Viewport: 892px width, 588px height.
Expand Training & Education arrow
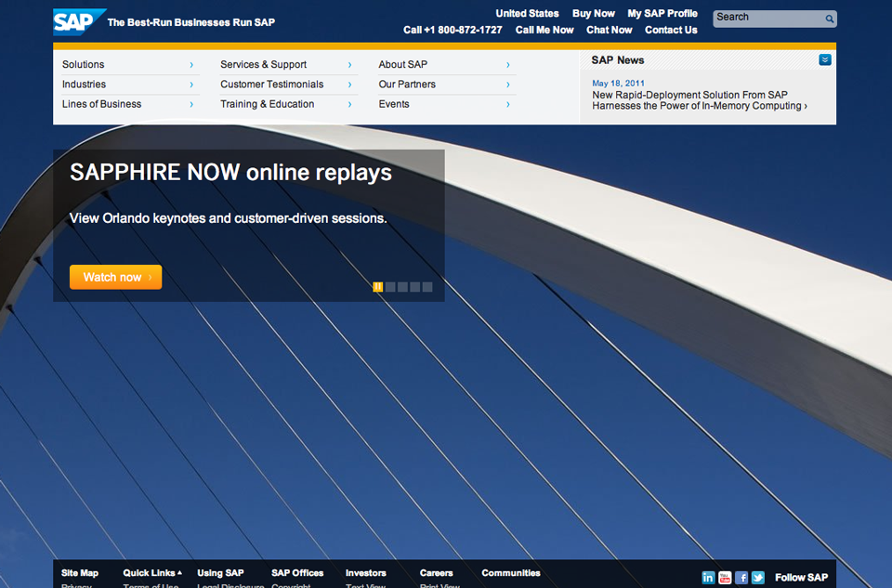click(x=349, y=105)
